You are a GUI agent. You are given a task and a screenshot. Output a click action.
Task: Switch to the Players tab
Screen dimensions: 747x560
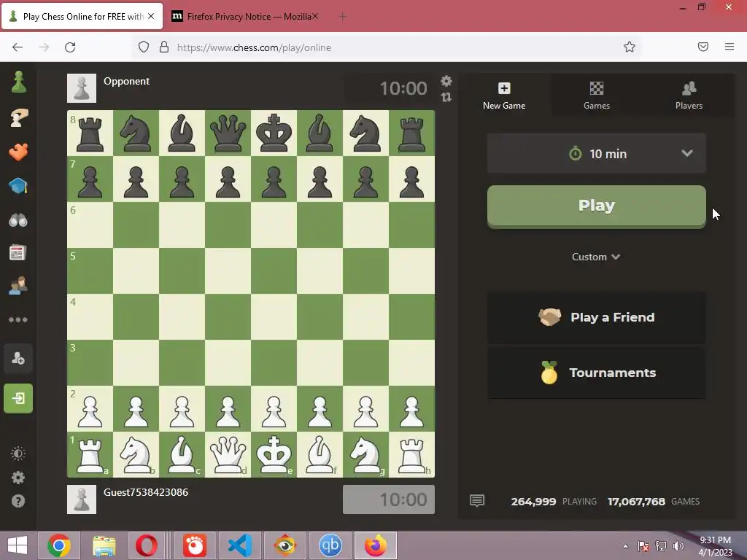click(689, 96)
